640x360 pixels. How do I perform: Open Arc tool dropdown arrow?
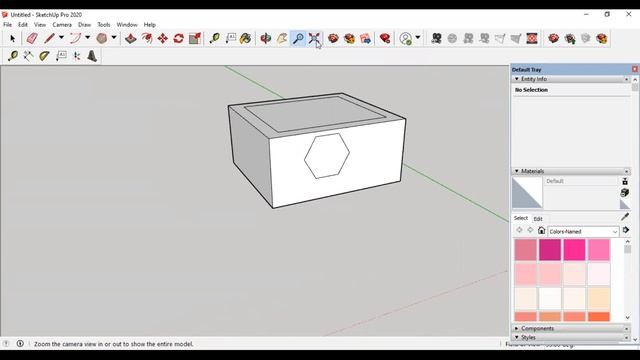pos(87,38)
